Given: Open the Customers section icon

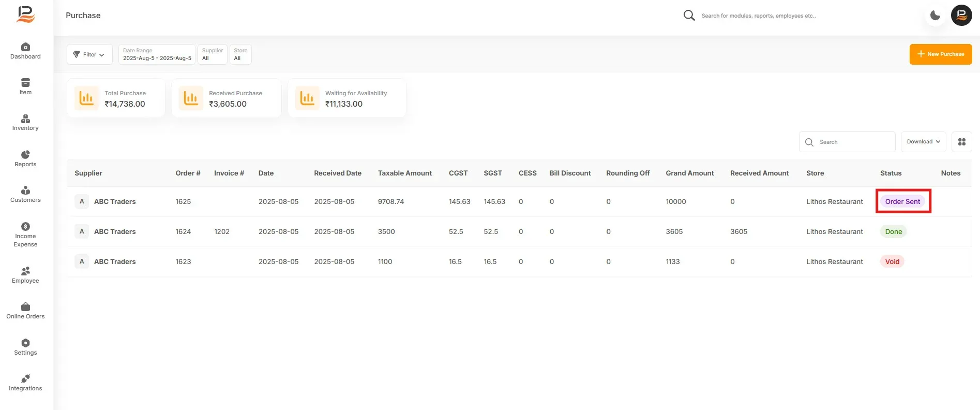Looking at the screenshot, I should pyautogui.click(x=25, y=190).
